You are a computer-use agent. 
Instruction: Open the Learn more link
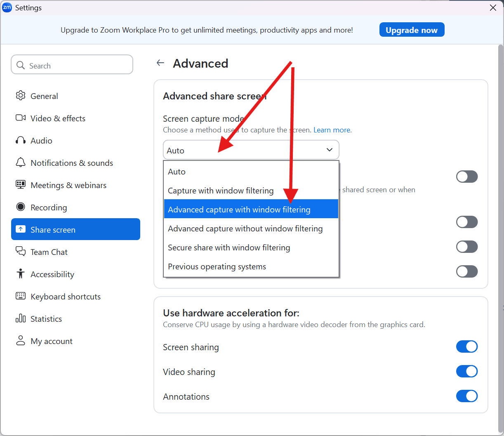pyautogui.click(x=332, y=130)
